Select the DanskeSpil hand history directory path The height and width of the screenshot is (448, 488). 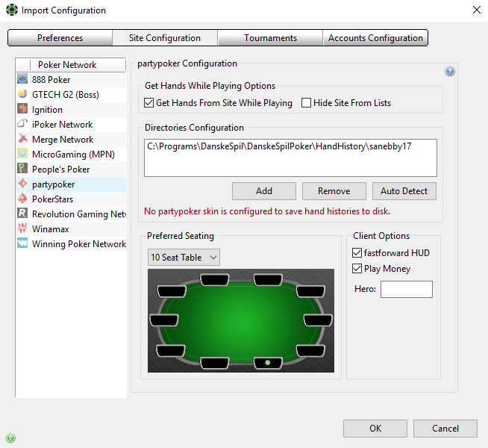[279, 146]
